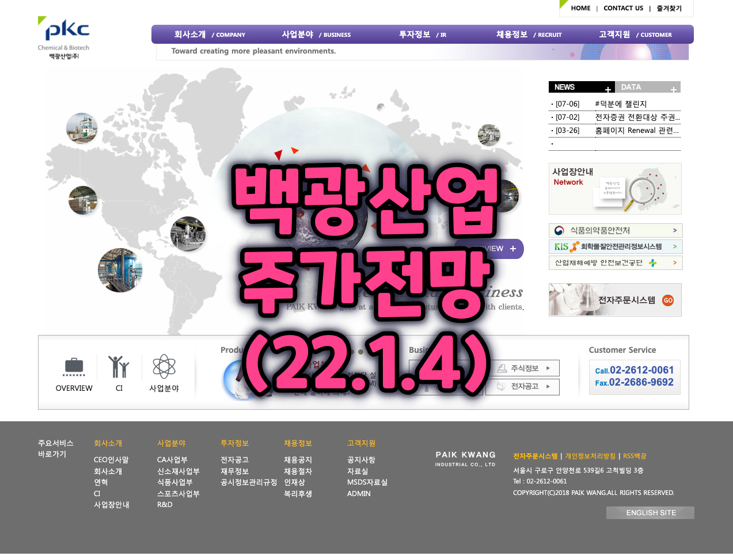Screen dimensions: 733x560
Task: Open footer link 인재상
Action: pos(294,482)
